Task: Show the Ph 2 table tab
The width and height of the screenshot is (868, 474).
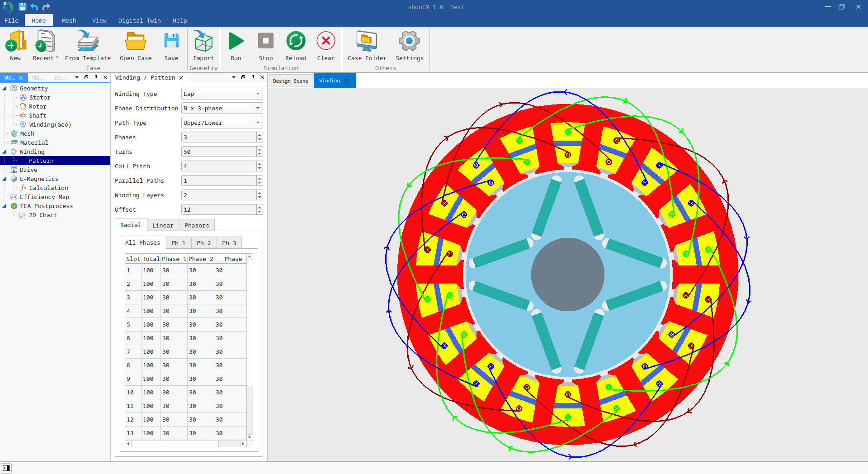Action: (x=204, y=243)
